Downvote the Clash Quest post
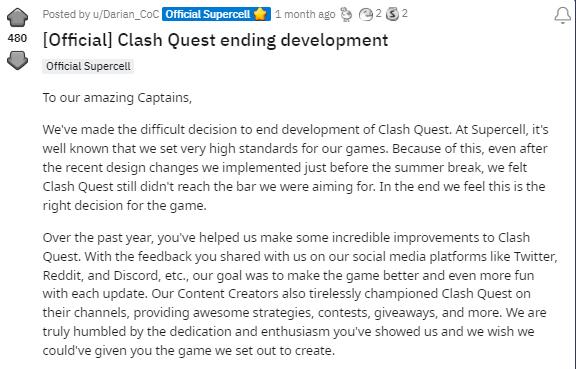This screenshot has width=576, height=369. tap(17, 60)
